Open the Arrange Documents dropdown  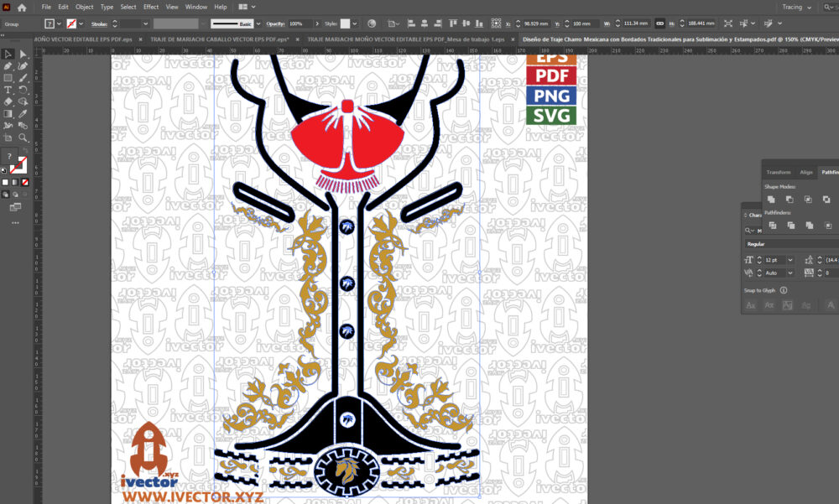247,8
